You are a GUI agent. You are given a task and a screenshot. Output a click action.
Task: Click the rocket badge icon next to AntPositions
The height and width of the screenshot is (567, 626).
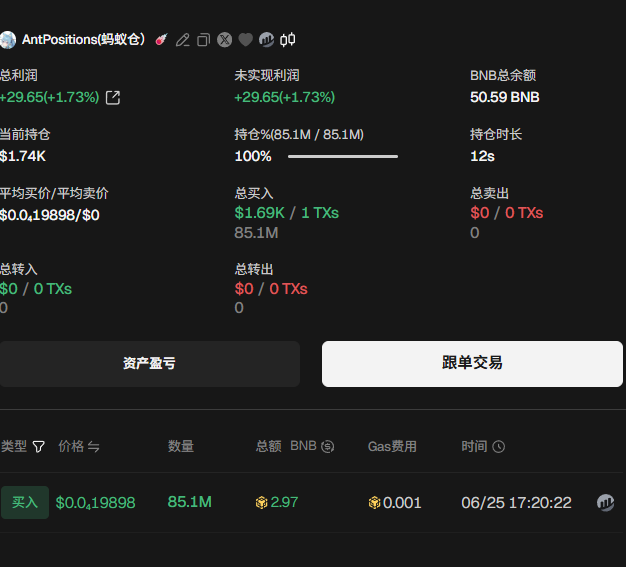pyautogui.click(x=161, y=40)
